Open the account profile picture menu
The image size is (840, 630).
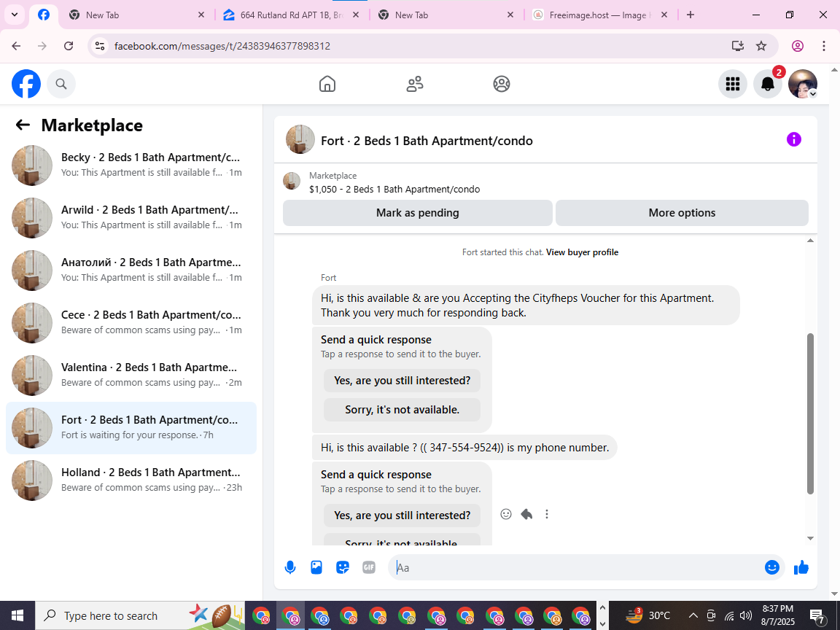803,84
